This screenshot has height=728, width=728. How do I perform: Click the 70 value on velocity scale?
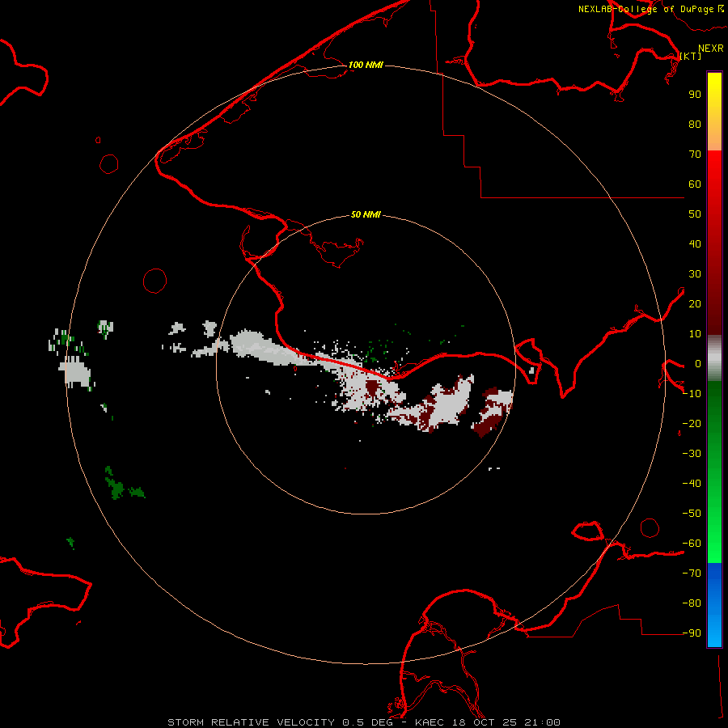(695, 154)
